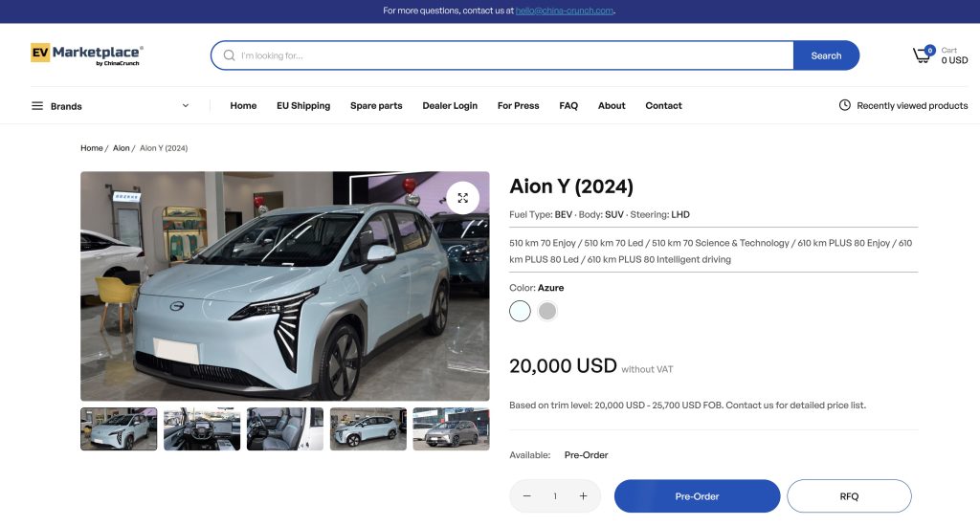Click the 'Aion Y (2024)' breadcrumb text
Image resolution: width=980 pixels, height=526 pixels.
point(164,148)
